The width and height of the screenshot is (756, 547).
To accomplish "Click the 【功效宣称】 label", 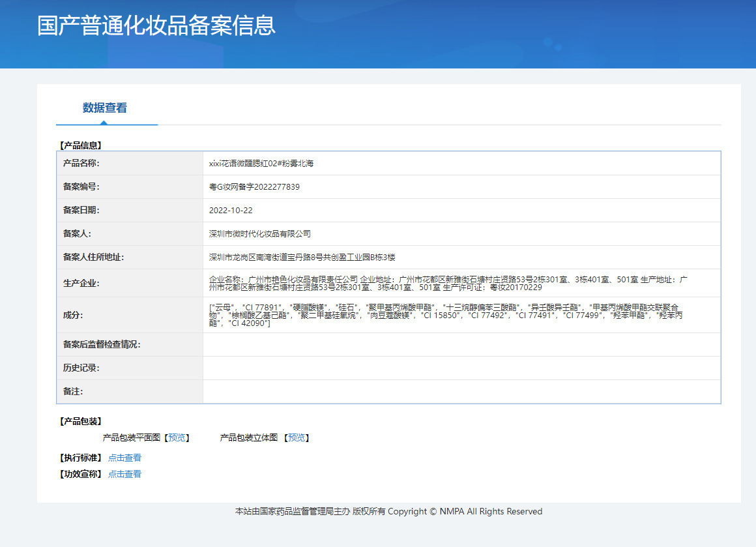I will click(81, 474).
